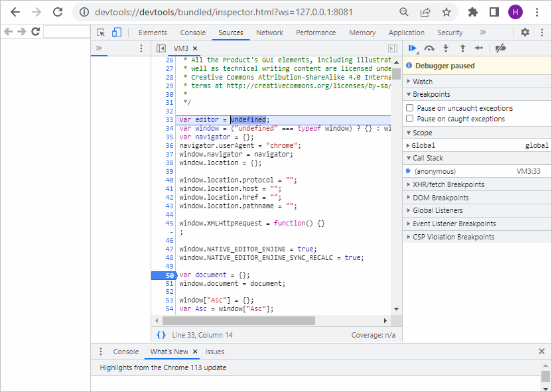552x392 pixels.
Task: Step out of current function
Action: click(x=462, y=48)
